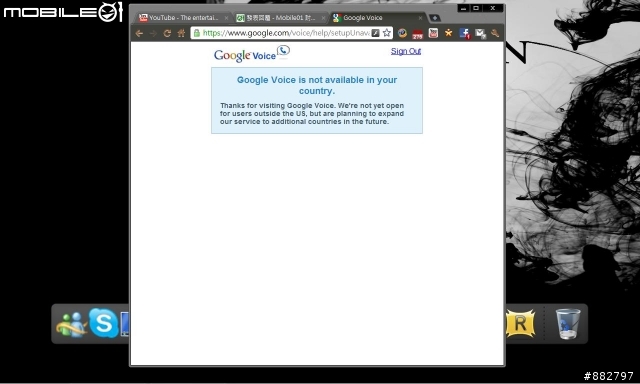Click the Sign Out link
This screenshot has height=384, width=640.
(406, 51)
